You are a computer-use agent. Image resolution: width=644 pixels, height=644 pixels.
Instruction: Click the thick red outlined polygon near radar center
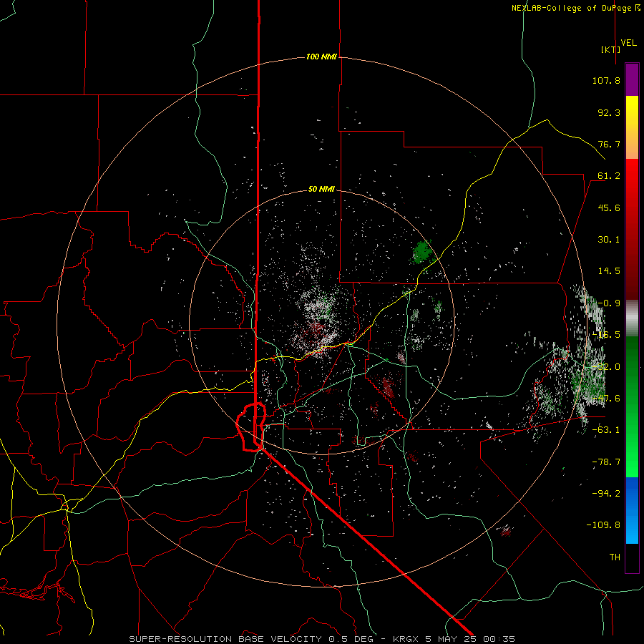click(251, 427)
